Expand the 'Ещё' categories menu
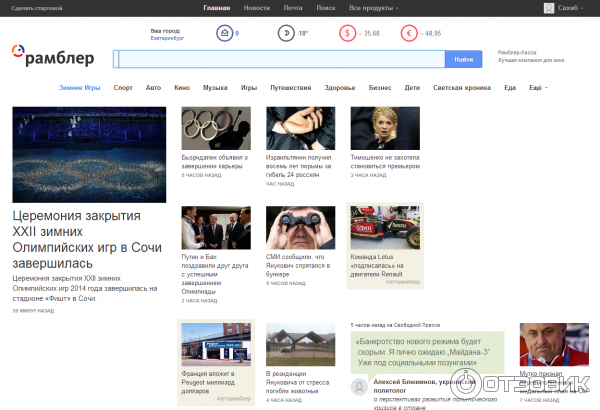 point(536,88)
